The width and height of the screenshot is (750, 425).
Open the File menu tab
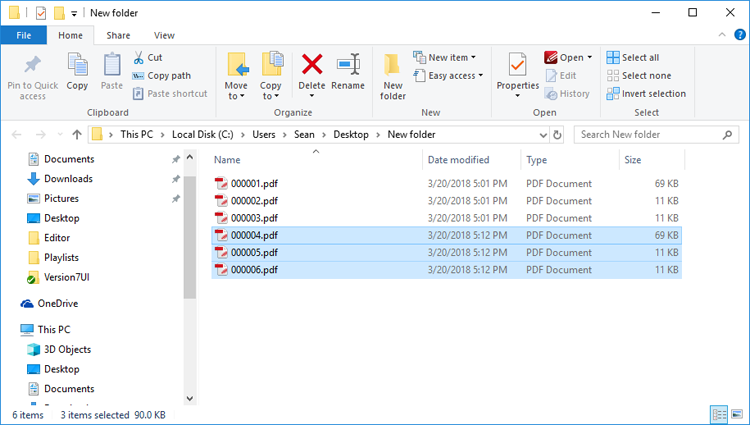point(23,35)
